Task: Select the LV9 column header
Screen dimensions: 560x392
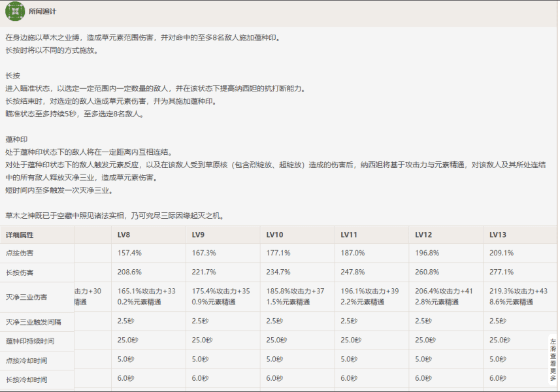Action: coord(198,235)
